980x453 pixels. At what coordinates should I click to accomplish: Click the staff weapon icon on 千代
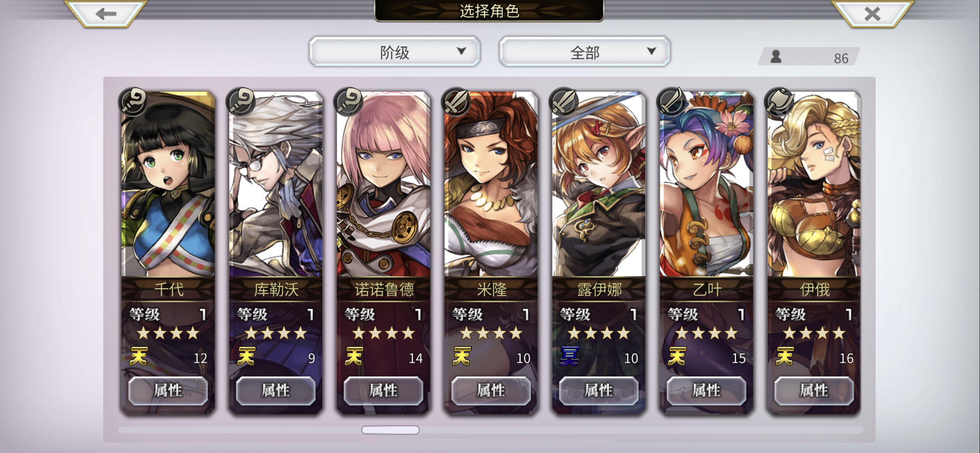click(133, 102)
